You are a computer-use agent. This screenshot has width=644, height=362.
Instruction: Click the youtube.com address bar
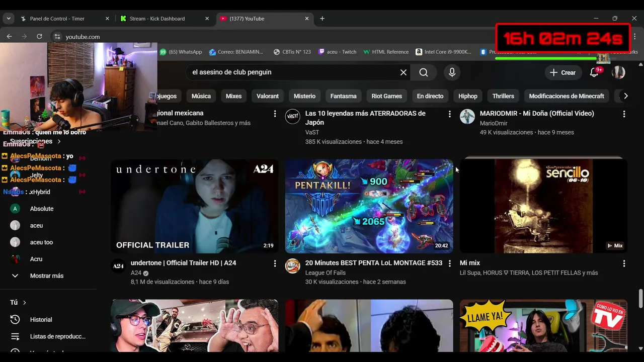click(83, 37)
